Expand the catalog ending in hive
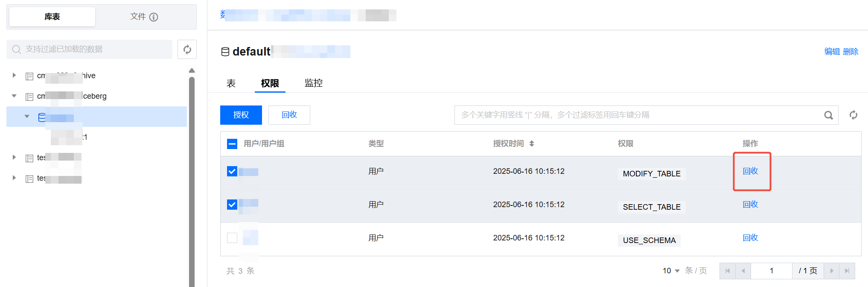868x287 pixels. (14, 76)
